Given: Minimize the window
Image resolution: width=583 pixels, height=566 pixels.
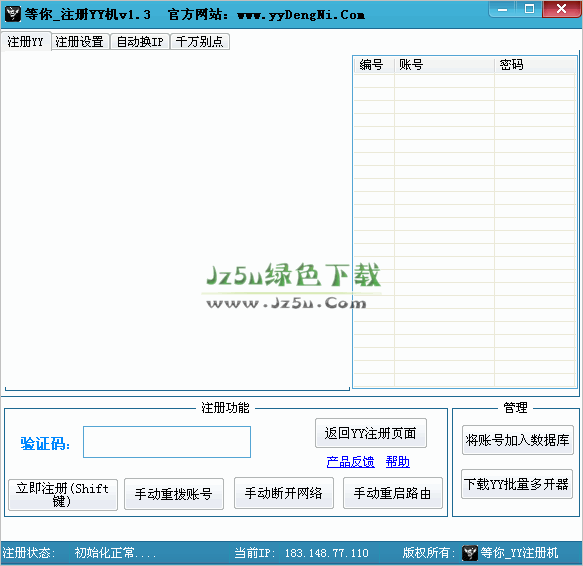Looking at the screenshot, I should click(x=502, y=9).
